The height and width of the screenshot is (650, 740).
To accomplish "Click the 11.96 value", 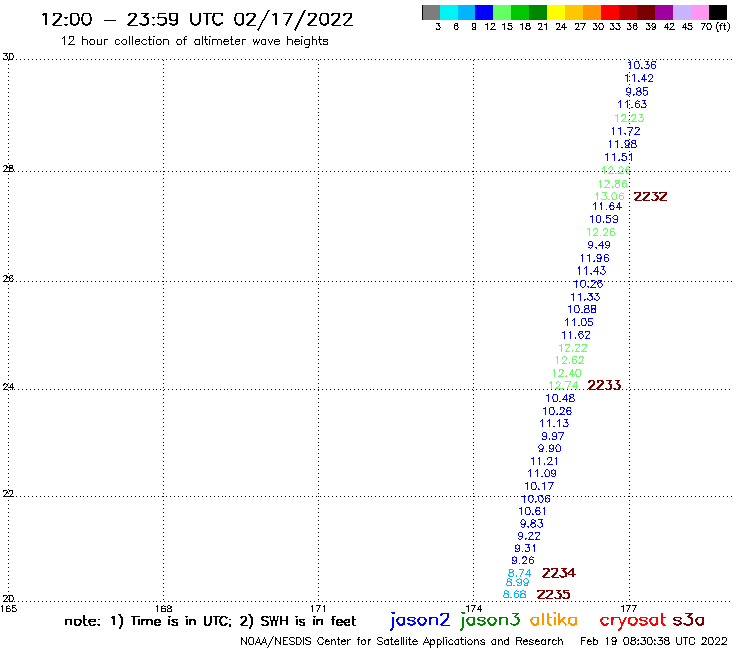I will (594, 258).
